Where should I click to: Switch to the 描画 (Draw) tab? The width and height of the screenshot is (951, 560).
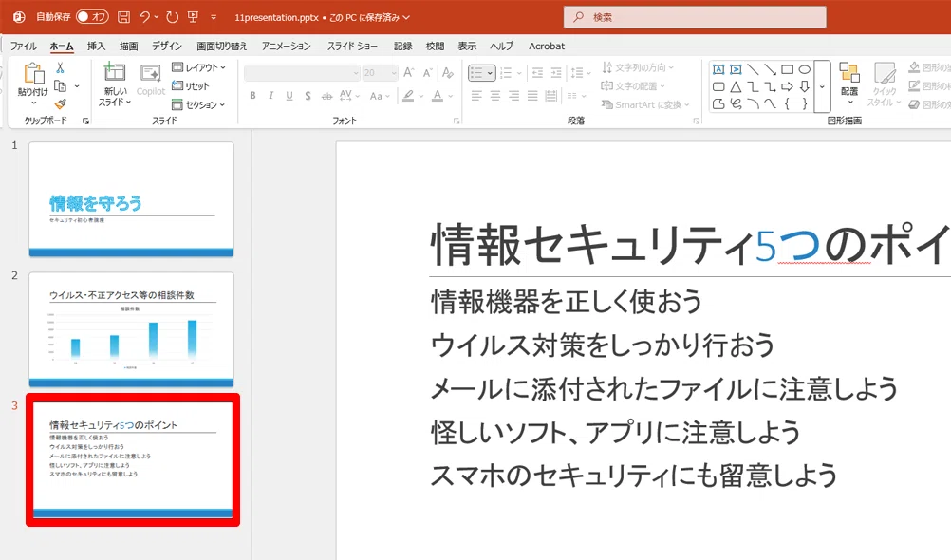(x=128, y=47)
